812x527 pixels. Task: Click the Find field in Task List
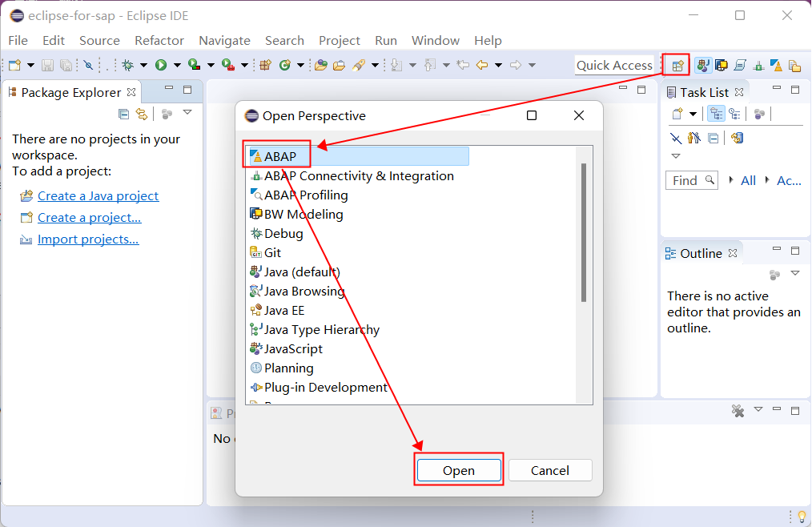tap(691, 180)
